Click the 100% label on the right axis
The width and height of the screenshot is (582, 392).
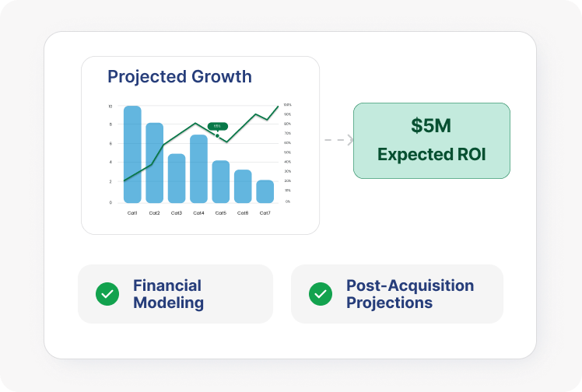click(288, 104)
